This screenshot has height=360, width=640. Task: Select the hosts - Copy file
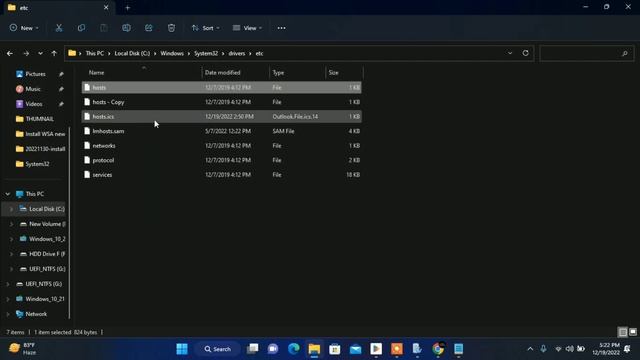point(221,102)
